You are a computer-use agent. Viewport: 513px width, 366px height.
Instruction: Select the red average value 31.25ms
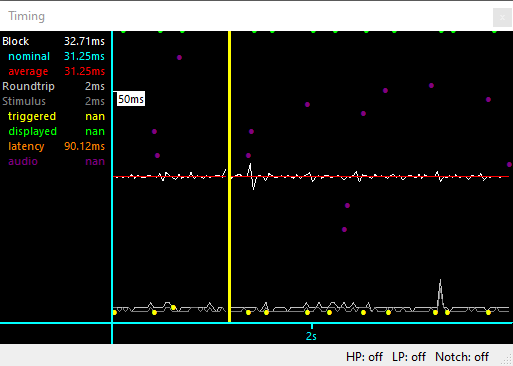point(84,71)
